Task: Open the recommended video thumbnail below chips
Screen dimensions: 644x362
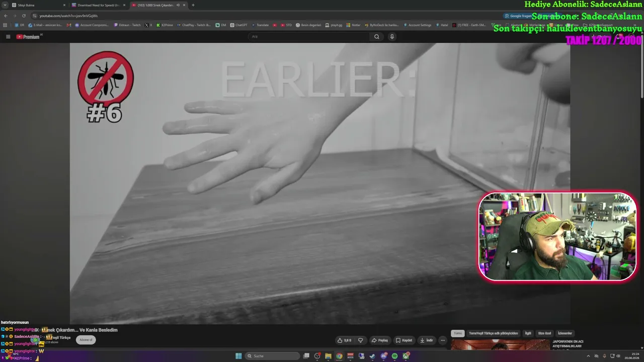Action: (x=500, y=344)
